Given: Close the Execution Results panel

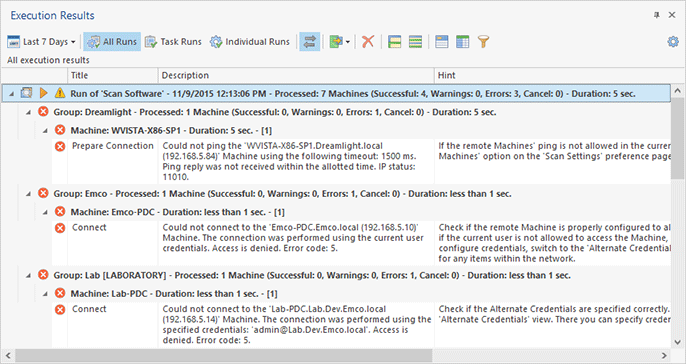Looking at the screenshot, I should coord(672,15).
